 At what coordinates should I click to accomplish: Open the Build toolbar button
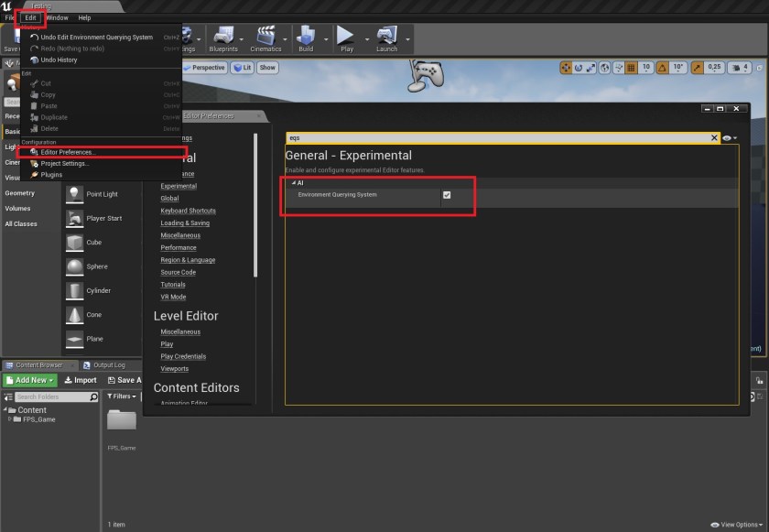pos(306,35)
